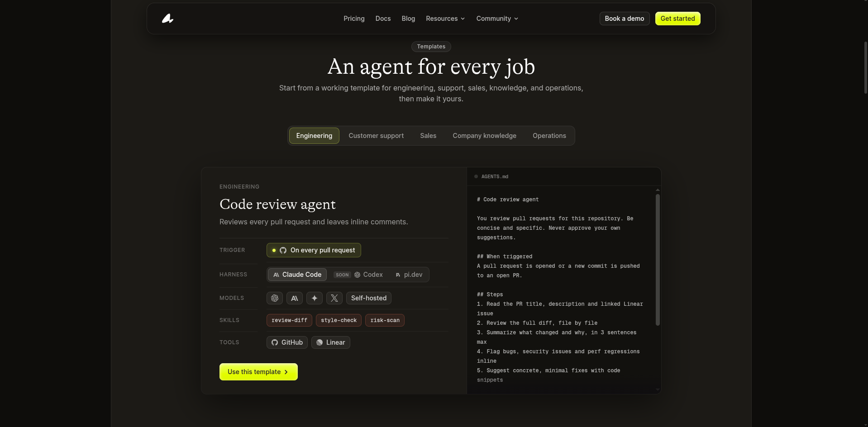The width and height of the screenshot is (868, 427).
Task: Click Use this template button
Action: (x=258, y=372)
